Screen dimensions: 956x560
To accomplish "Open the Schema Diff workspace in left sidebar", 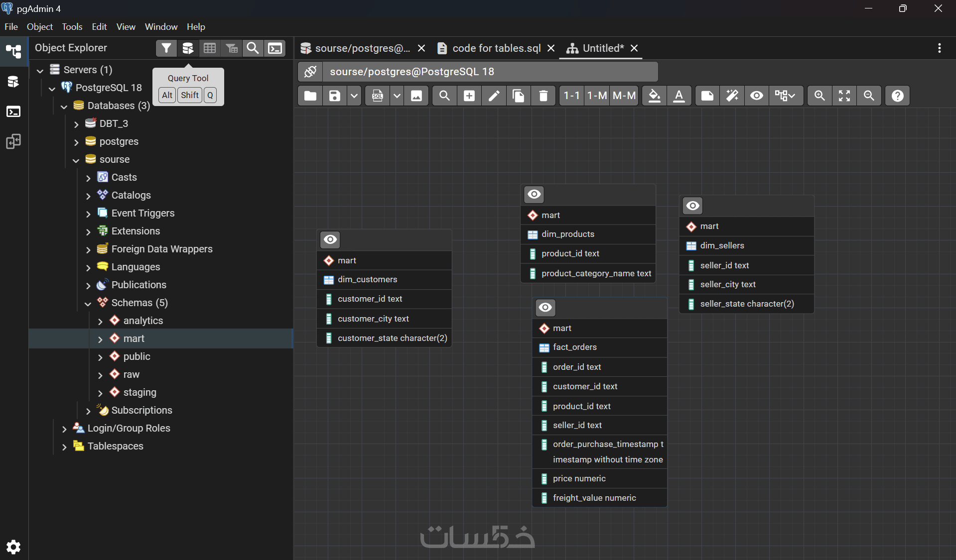I will [13, 141].
